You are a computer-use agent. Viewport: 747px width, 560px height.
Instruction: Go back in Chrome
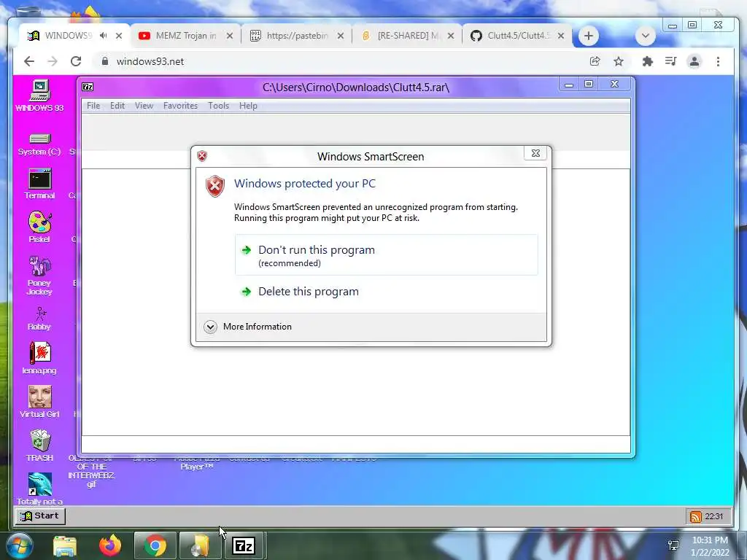point(29,61)
